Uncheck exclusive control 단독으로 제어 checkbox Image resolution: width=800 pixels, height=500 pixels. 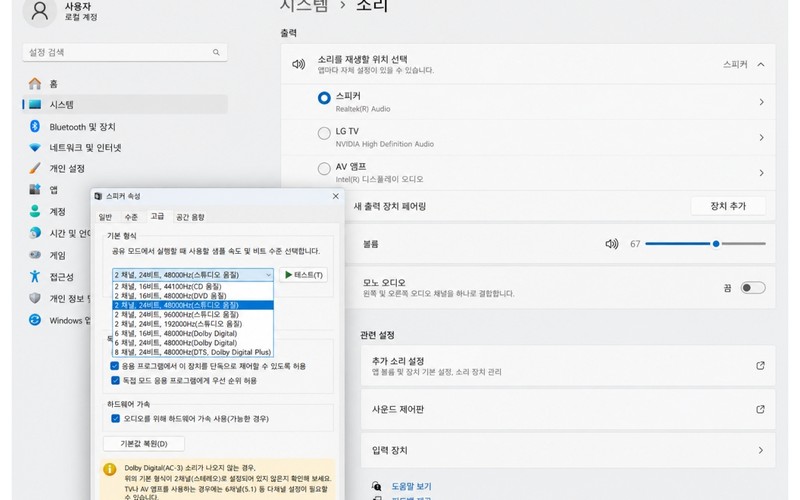coord(115,366)
